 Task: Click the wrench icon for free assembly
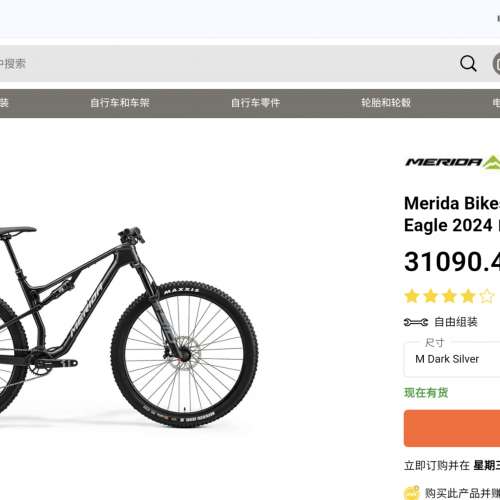(416, 322)
